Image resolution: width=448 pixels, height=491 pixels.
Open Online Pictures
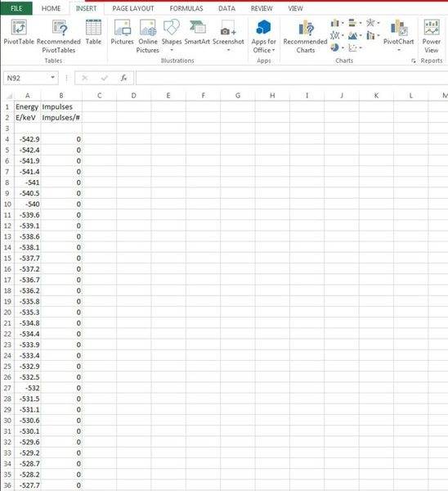tap(148, 36)
